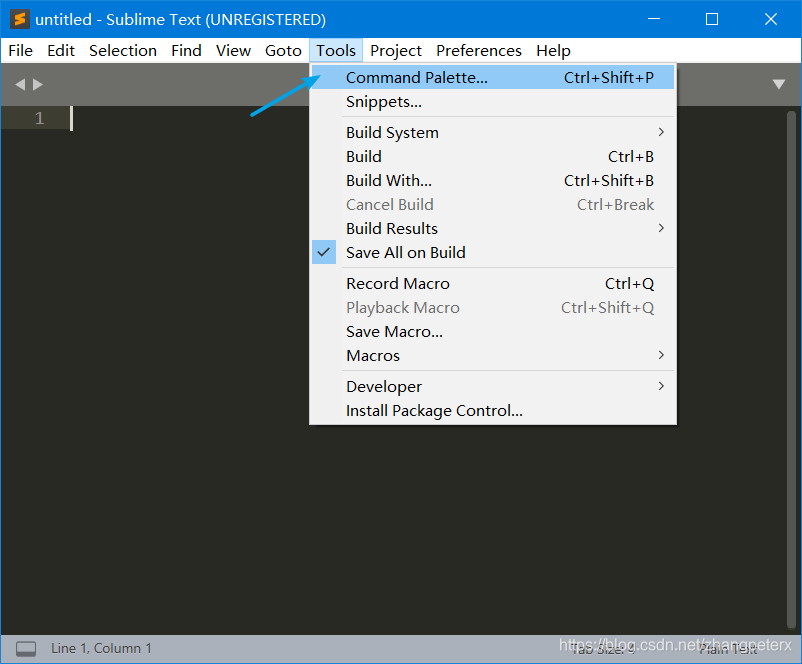Open Plain Text syntax selector
The height and width of the screenshot is (664, 802).
coord(728,649)
